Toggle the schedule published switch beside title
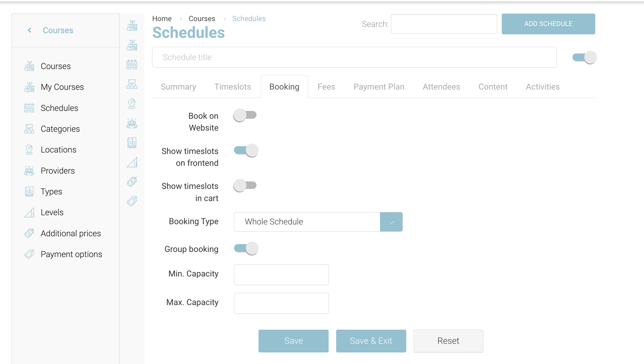Screen dimensions: 644x364 (x=584, y=57)
